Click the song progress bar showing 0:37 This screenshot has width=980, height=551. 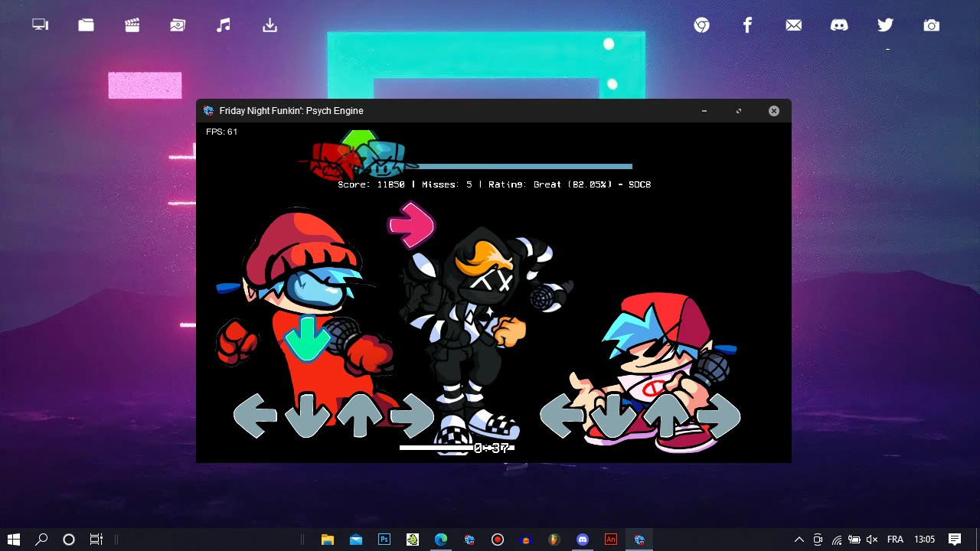pyautogui.click(x=457, y=448)
